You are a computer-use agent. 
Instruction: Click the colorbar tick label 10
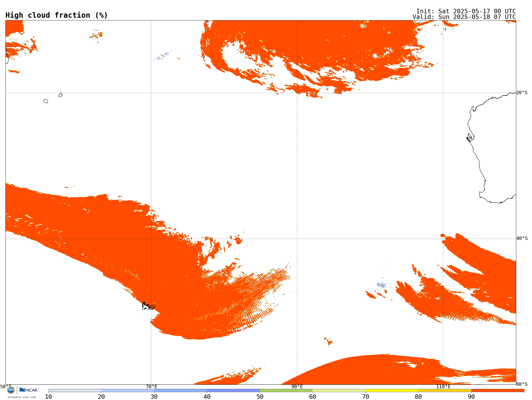pos(49,397)
